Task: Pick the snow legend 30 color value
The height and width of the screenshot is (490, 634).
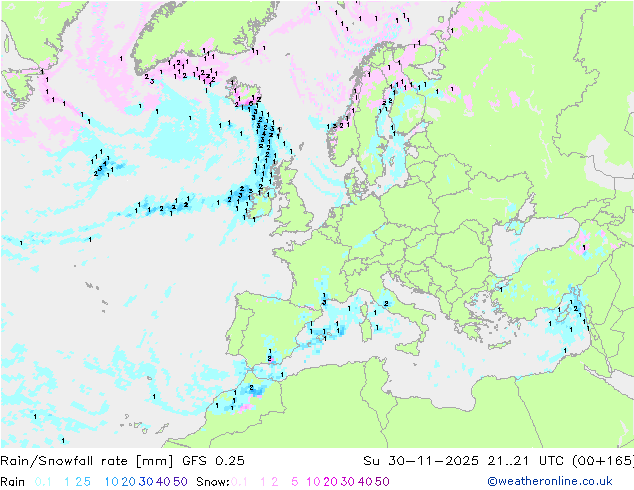Action: [x=348, y=482]
